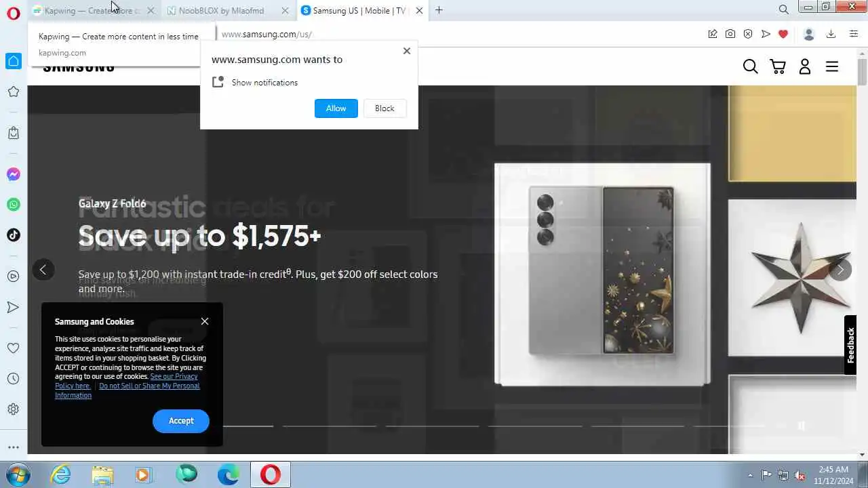Pause the carousel autoplay
Viewport: 868px width, 488px height.
[x=802, y=426]
